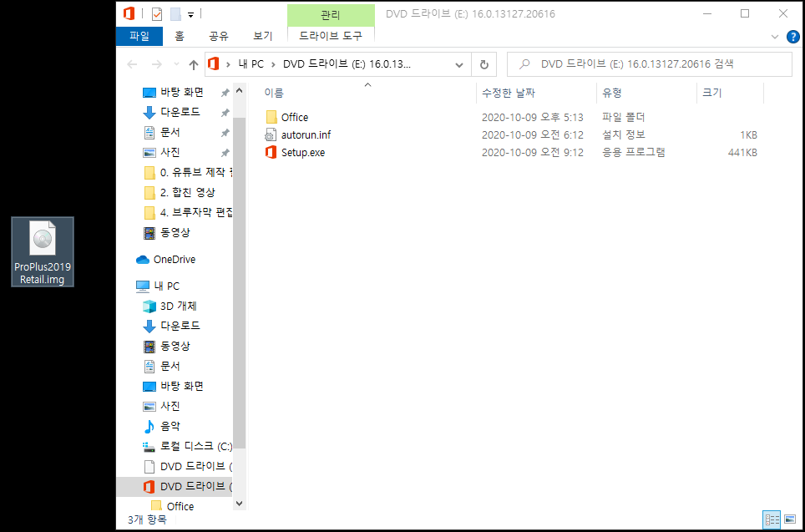Click 내 PC in the address breadcrumb
The image size is (805, 532).
251,64
